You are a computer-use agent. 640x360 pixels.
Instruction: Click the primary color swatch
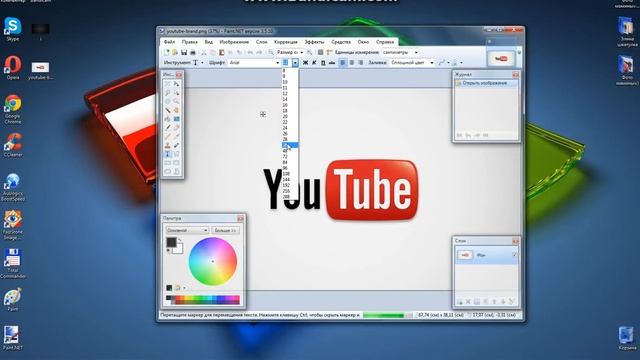coord(171,242)
